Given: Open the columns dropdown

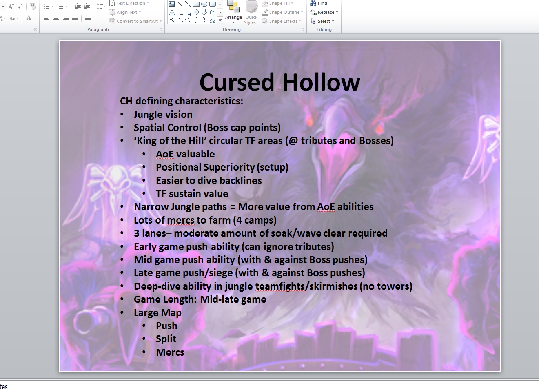Looking at the screenshot, I should pyautogui.click(x=90, y=18).
